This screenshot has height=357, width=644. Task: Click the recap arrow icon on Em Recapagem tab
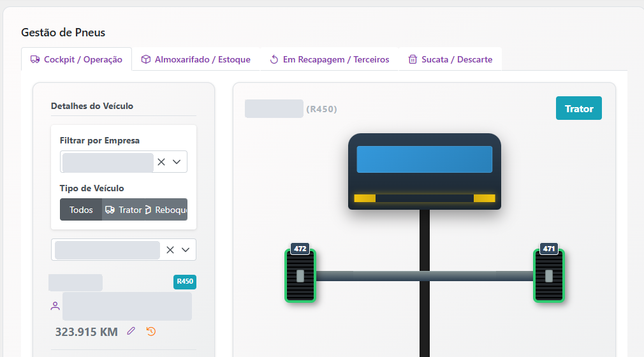coord(274,59)
